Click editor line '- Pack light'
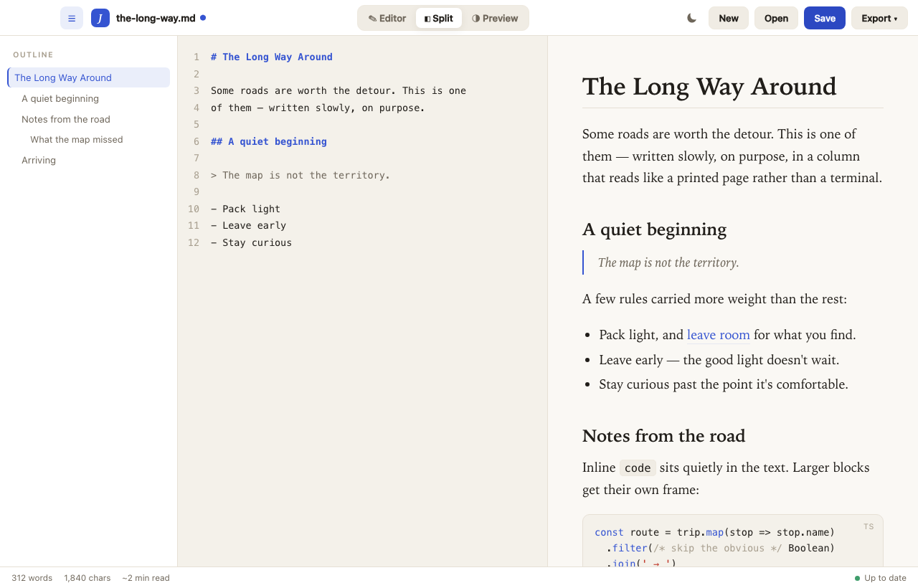 pyautogui.click(x=246, y=209)
